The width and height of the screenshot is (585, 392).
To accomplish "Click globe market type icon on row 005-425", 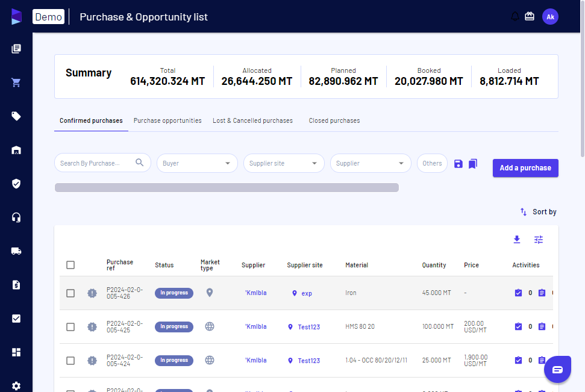I will pos(210,326).
